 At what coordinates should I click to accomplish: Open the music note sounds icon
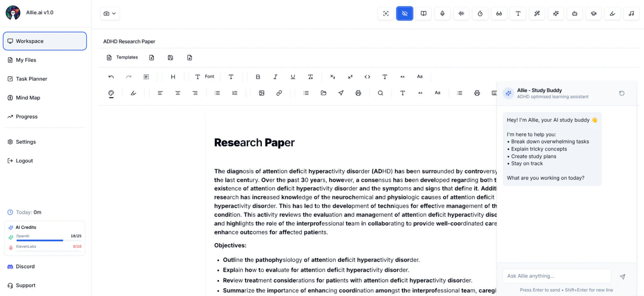(x=632, y=13)
